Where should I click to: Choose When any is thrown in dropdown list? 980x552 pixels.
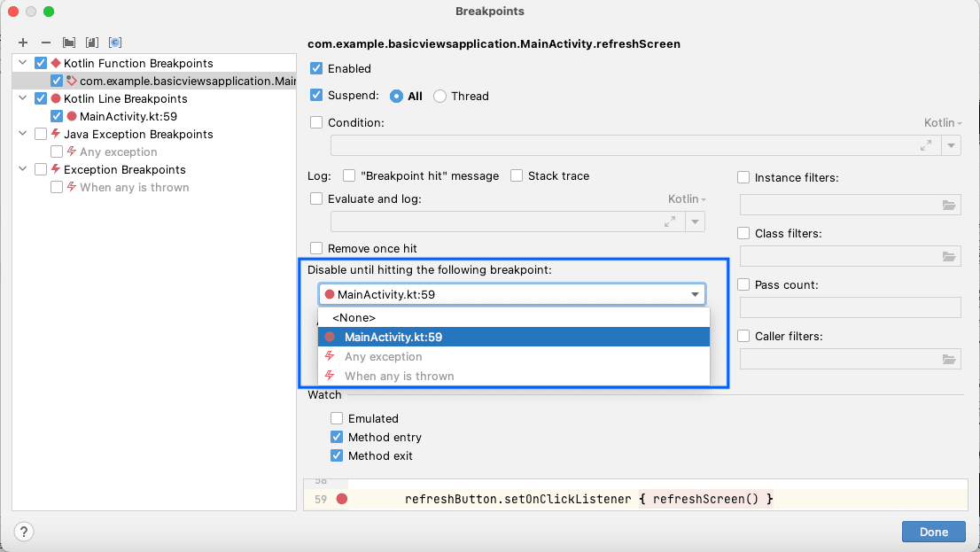click(x=514, y=376)
